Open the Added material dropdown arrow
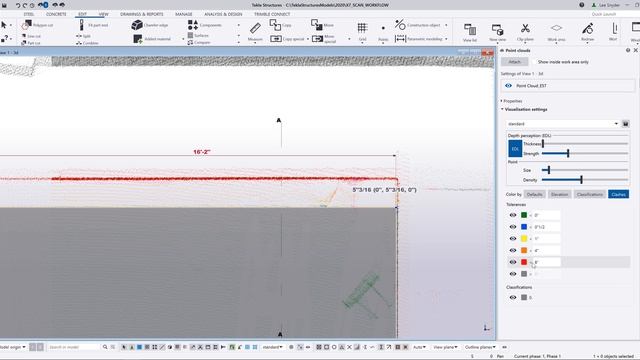The image size is (640, 360). coord(183,39)
